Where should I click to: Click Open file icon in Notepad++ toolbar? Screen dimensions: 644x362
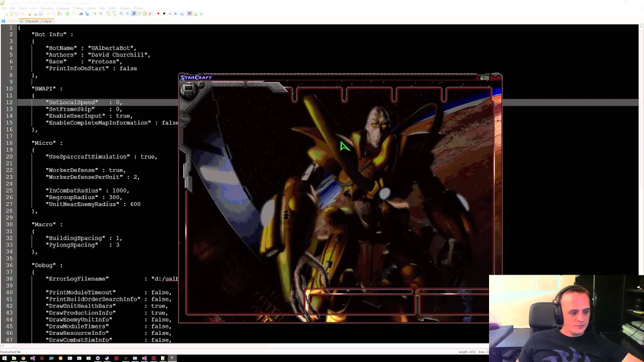point(11,14)
